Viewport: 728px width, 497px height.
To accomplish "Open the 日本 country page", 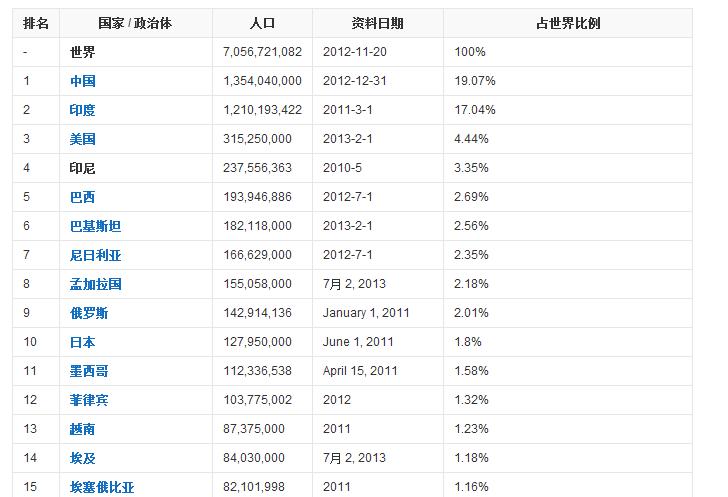I will 83,342.
